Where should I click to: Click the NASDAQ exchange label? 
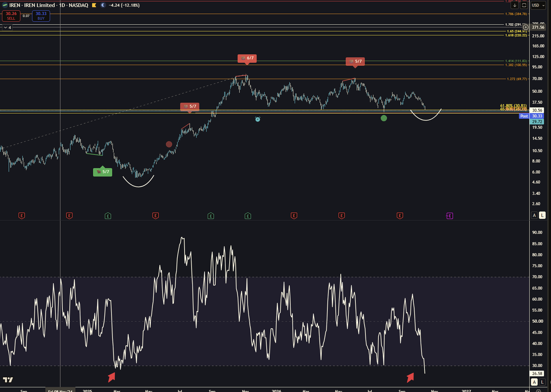click(x=78, y=5)
